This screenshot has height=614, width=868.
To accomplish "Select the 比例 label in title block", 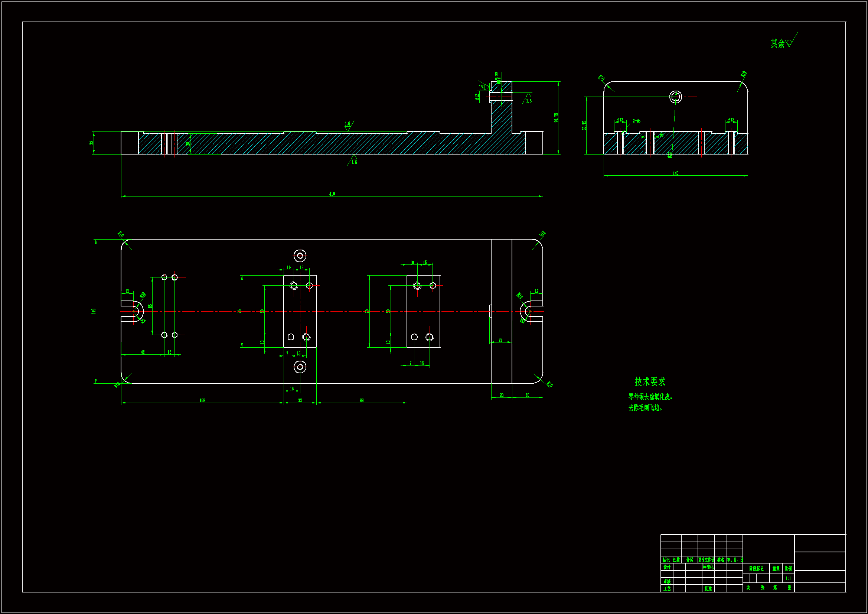I will 788,569.
